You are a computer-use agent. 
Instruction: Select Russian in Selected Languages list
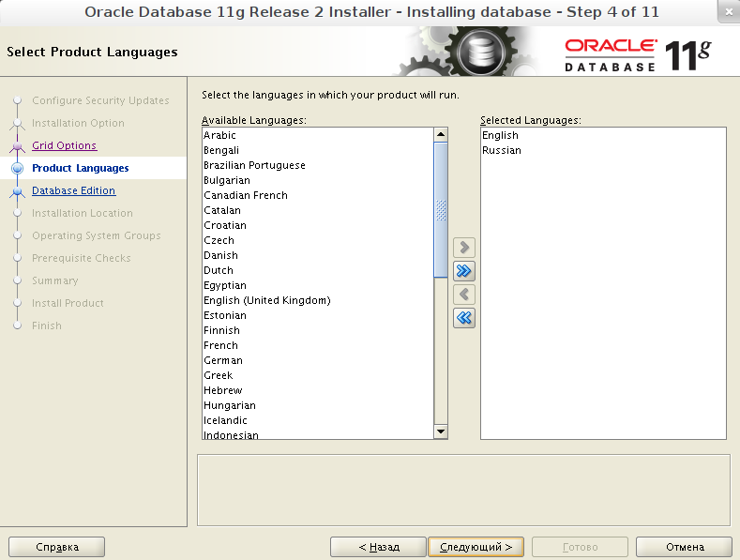[x=502, y=151]
